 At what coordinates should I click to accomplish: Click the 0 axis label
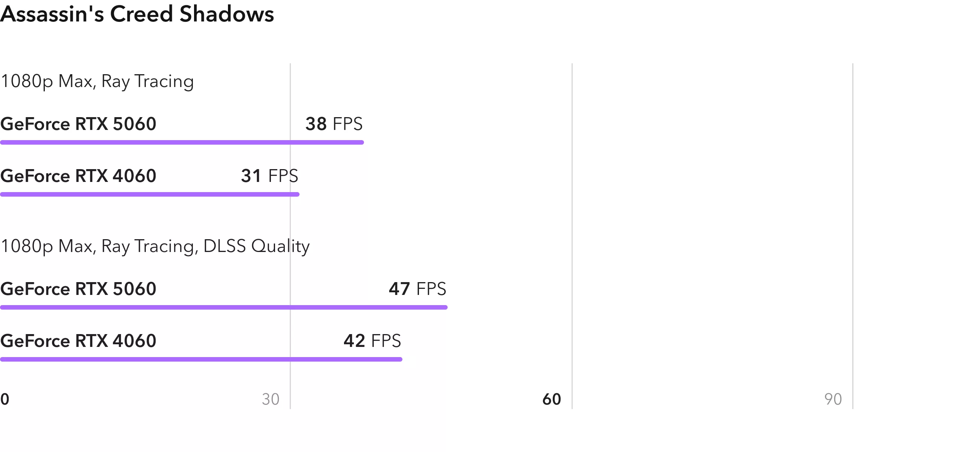point(5,399)
